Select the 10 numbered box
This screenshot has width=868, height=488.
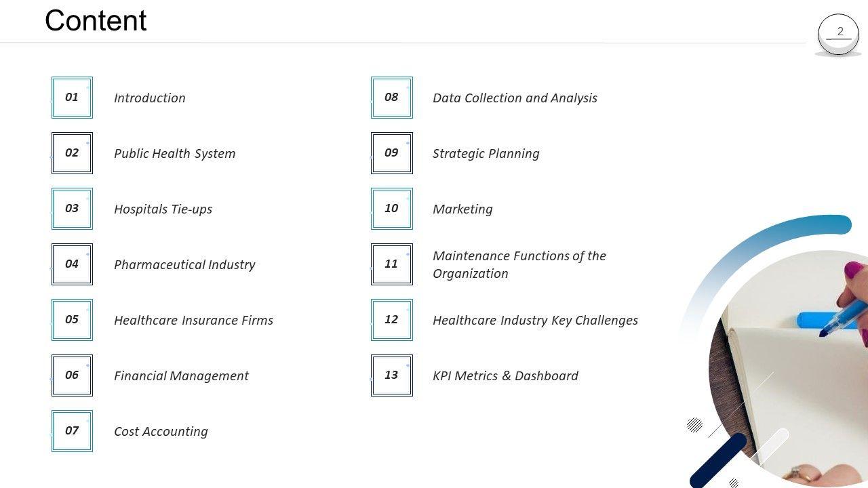391,209
